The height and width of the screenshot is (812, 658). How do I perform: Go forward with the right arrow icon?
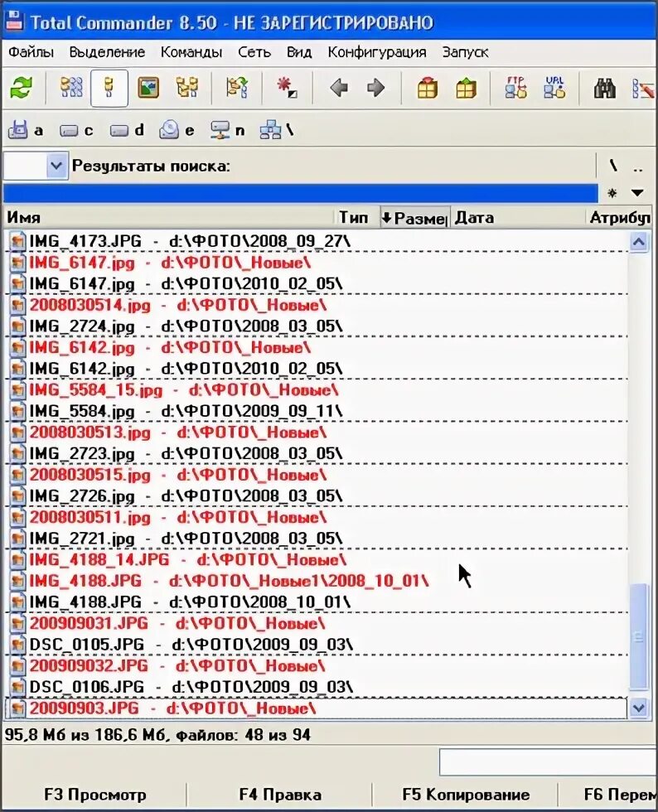tap(376, 88)
